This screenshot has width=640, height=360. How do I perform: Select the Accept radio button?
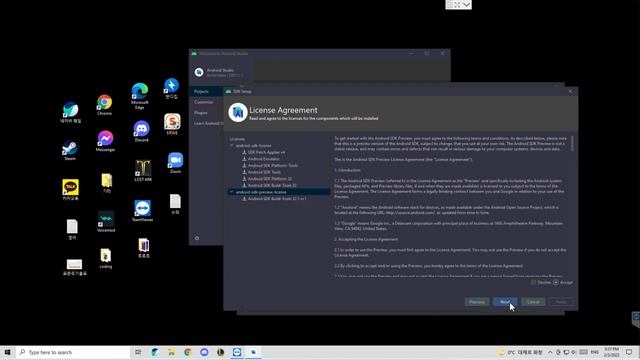[x=556, y=282]
